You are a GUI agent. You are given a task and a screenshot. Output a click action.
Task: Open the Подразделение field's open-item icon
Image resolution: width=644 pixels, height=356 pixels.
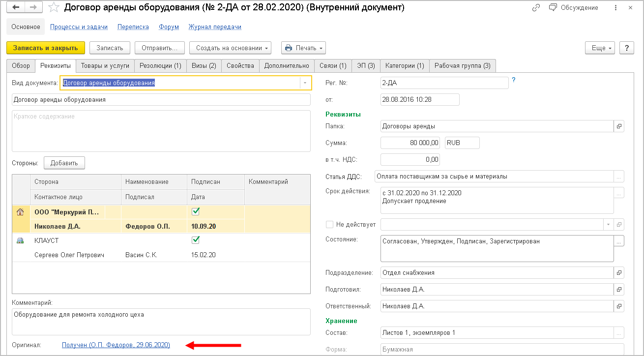619,273
